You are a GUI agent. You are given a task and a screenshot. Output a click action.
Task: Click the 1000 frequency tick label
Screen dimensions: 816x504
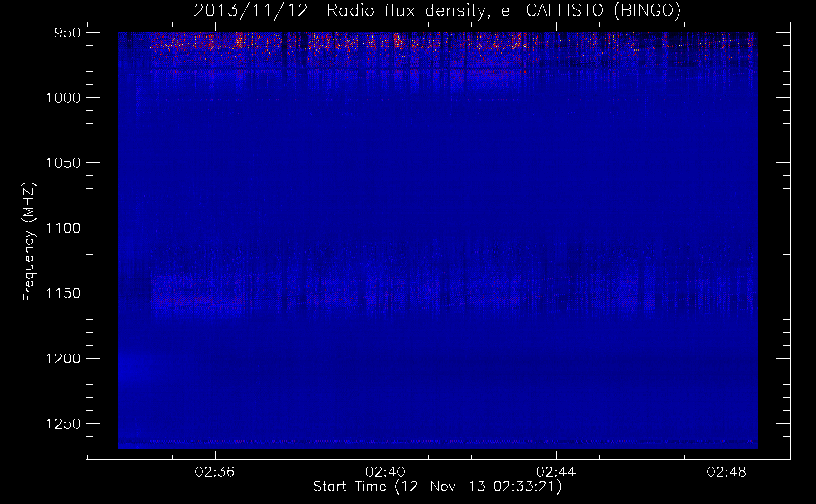tap(63, 98)
